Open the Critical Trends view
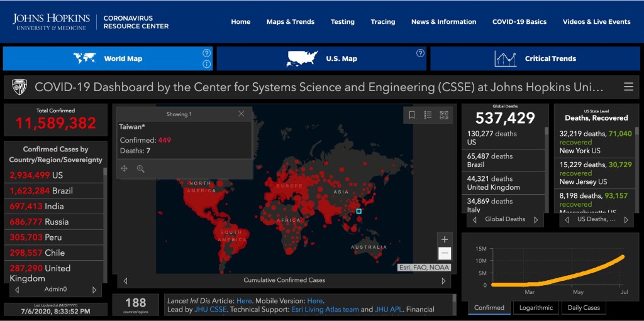The height and width of the screenshot is (321, 644). pos(535,58)
